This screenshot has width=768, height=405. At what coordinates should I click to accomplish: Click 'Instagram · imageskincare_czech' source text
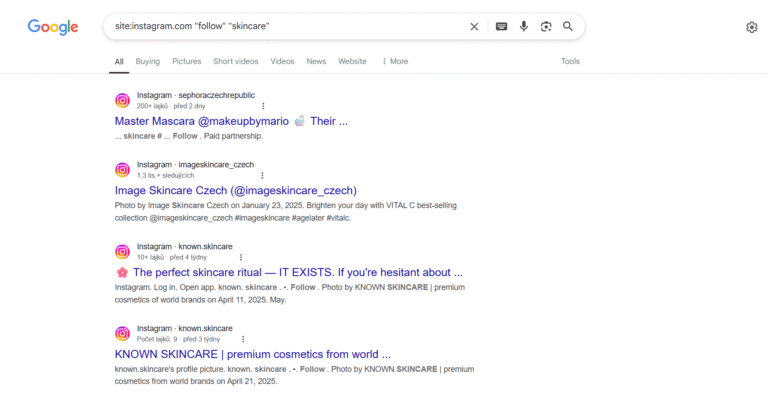point(195,165)
